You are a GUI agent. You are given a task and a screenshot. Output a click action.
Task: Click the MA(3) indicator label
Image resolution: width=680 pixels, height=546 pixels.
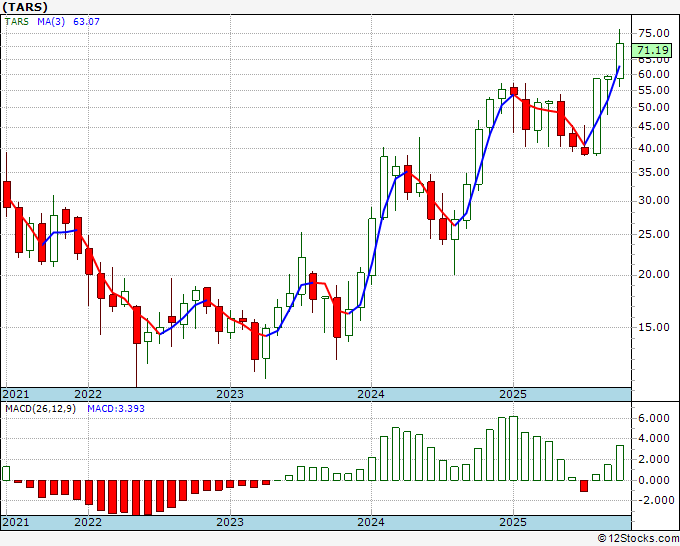coord(51,21)
